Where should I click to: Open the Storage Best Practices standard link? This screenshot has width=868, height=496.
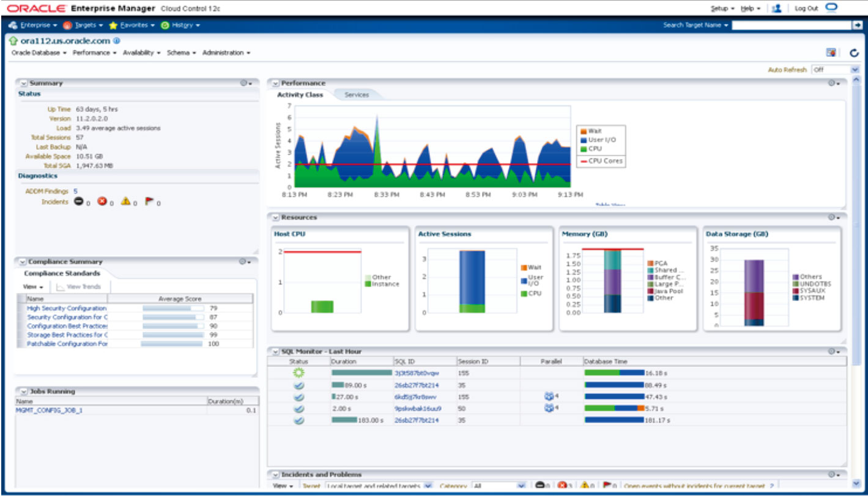click(x=67, y=335)
